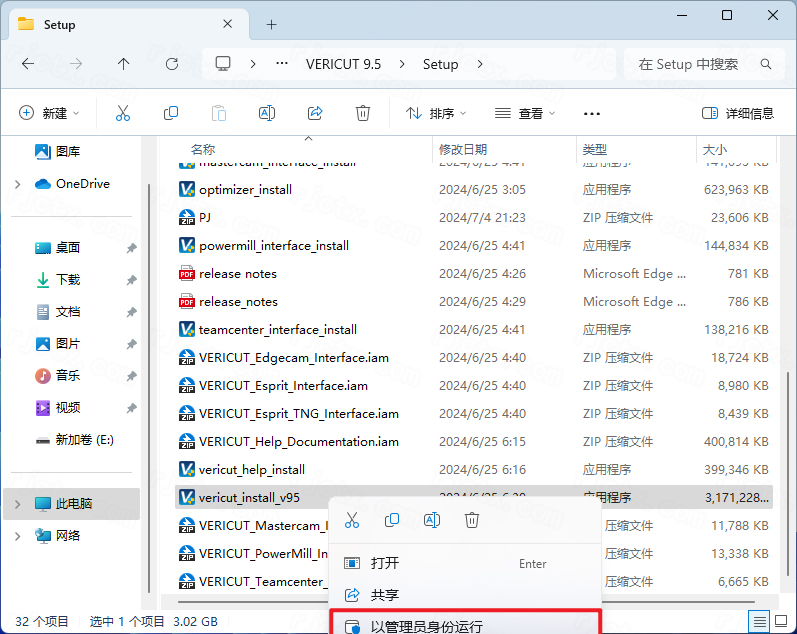The image size is (797, 634).
Task: Open the Sort (排序) dropdown
Action: click(x=436, y=113)
